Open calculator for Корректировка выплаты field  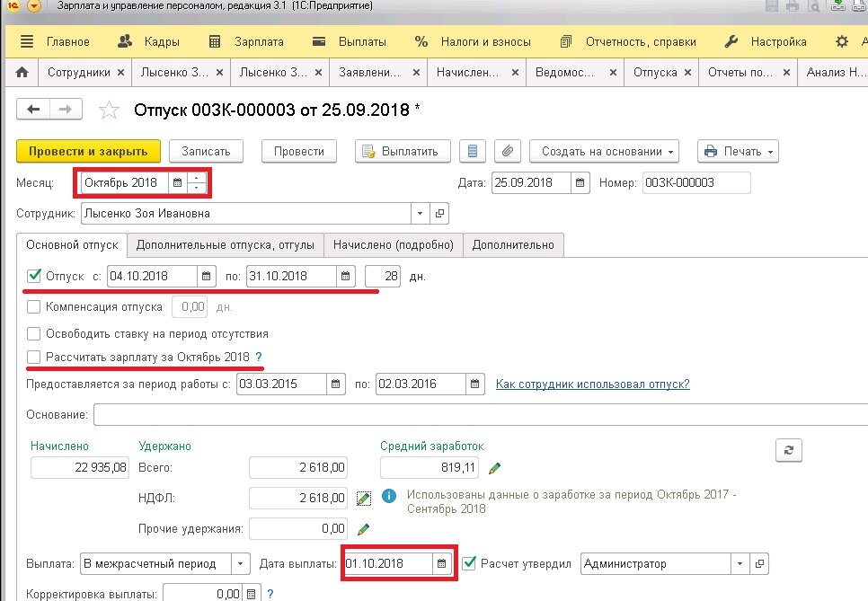pos(251,594)
